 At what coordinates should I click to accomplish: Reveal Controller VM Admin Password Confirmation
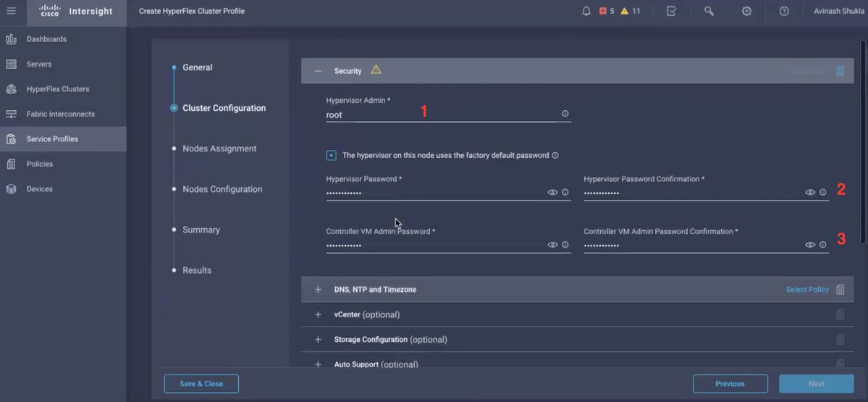click(x=810, y=245)
